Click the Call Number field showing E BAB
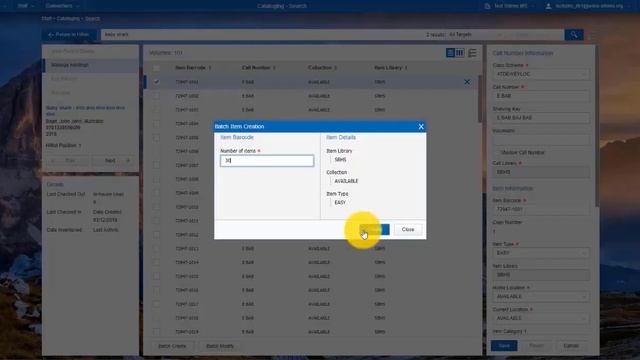 coord(540,96)
